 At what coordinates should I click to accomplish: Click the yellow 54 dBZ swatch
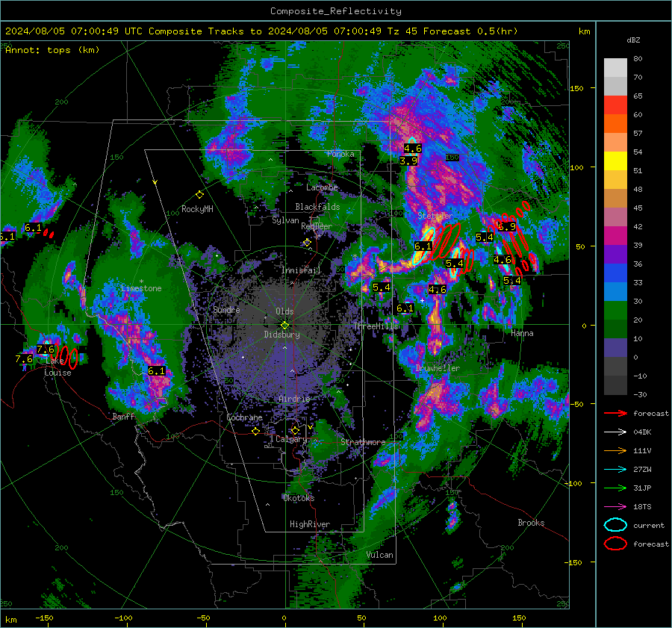coord(615,161)
